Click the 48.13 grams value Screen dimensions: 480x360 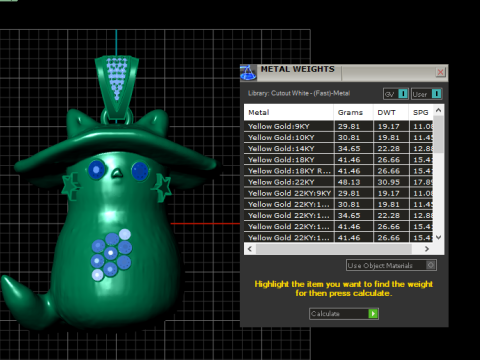[x=349, y=182]
